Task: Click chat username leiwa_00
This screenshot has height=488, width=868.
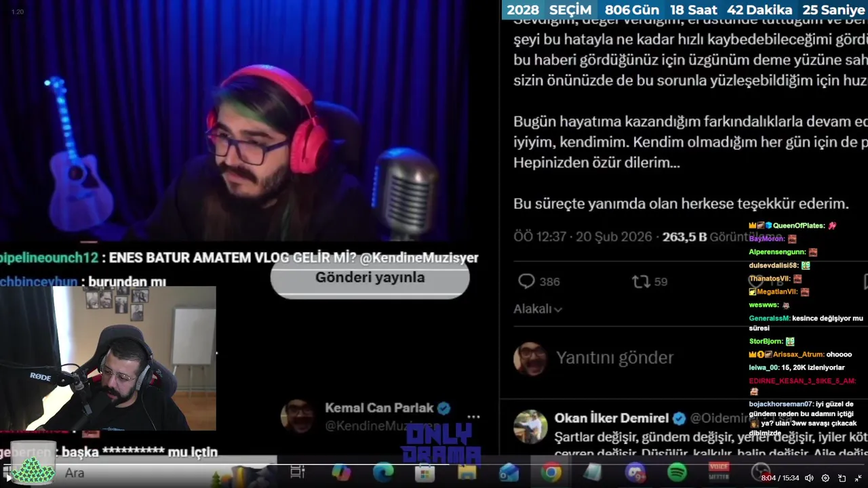Action: click(764, 367)
